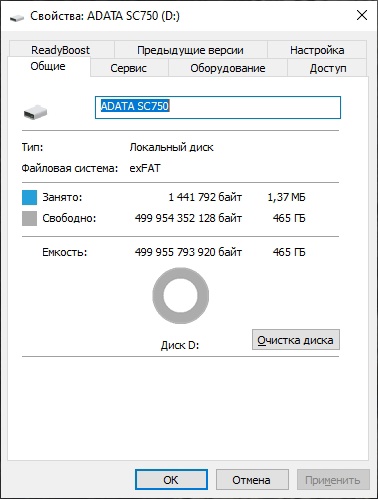The image size is (378, 499).
Task: Click the exFAT file system value
Action: [145, 168]
